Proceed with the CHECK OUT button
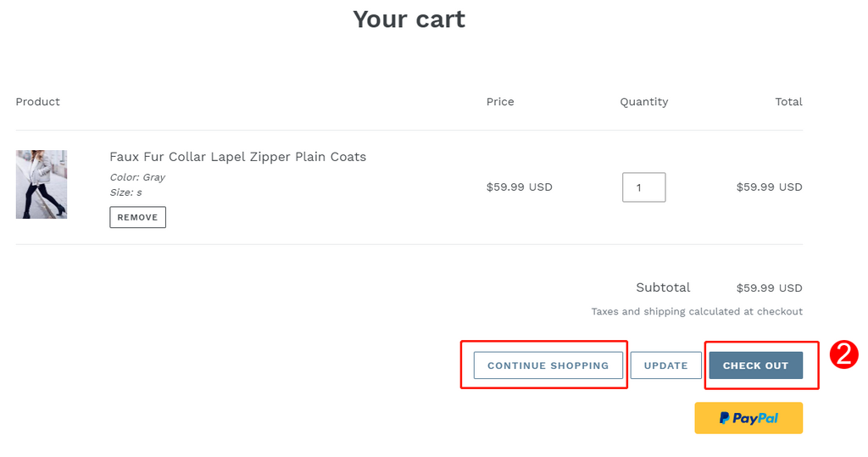Viewport: 868px width, 457px height. [x=755, y=365]
